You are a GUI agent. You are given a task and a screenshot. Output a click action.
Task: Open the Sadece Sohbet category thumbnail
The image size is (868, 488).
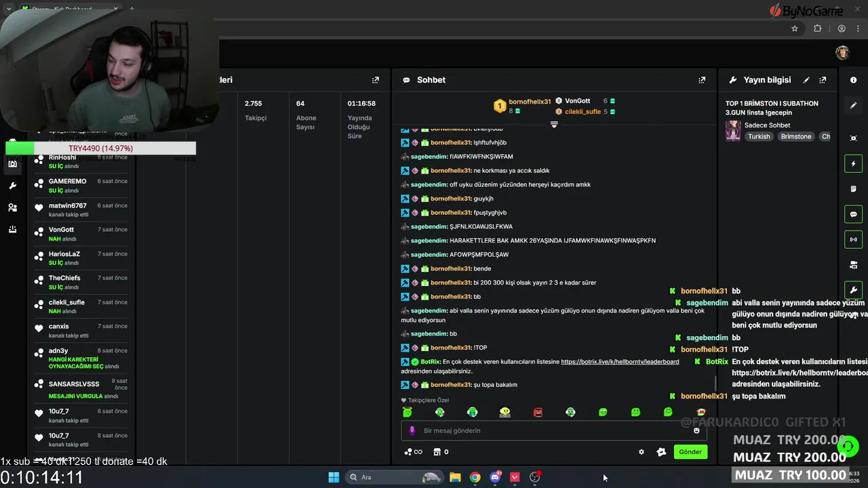[x=733, y=131]
